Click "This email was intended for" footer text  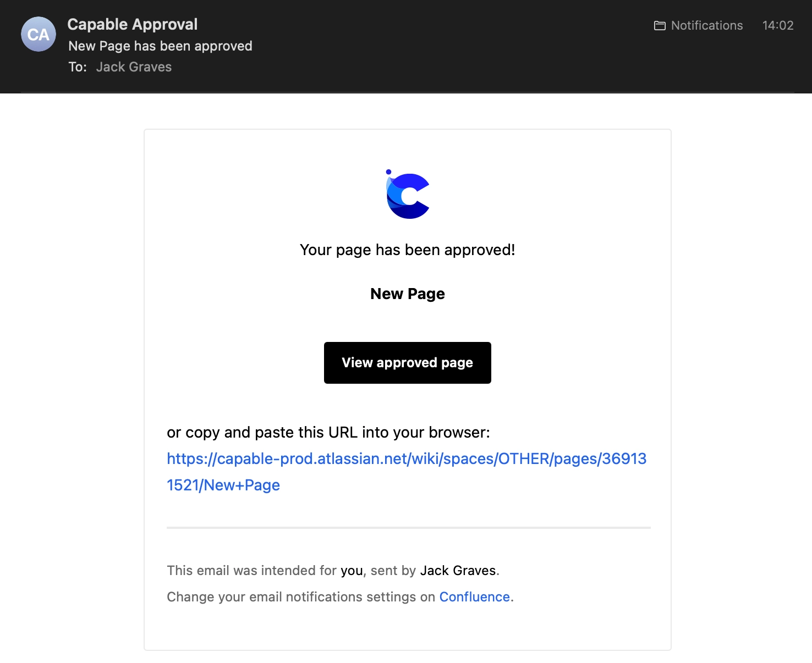pos(251,571)
